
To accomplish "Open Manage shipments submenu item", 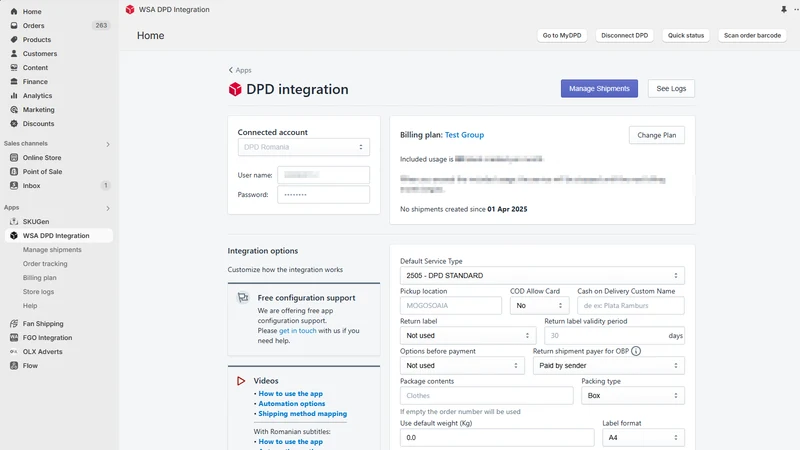I will [x=52, y=249].
